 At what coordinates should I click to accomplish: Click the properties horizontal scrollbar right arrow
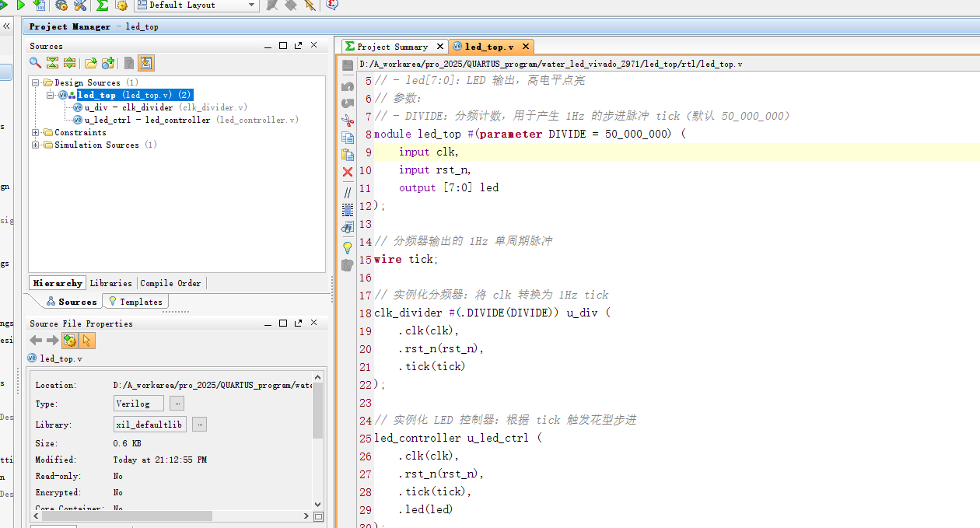[x=306, y=516]
